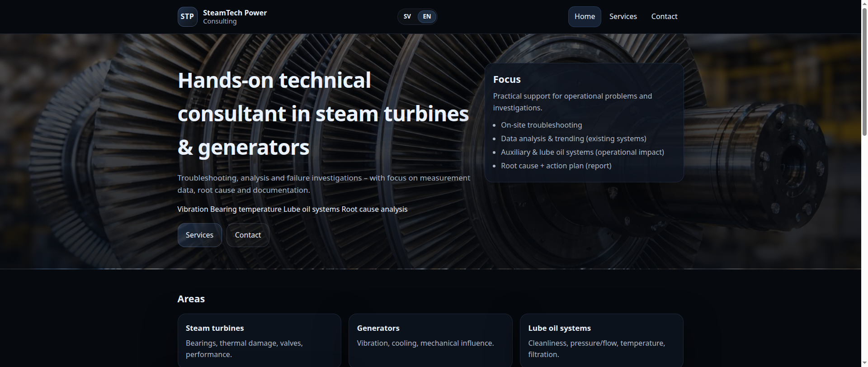This screenshot has width=868, height=367.
Task: Click the Auxiliary & lube oil systems item
Action: click(582, 153)
